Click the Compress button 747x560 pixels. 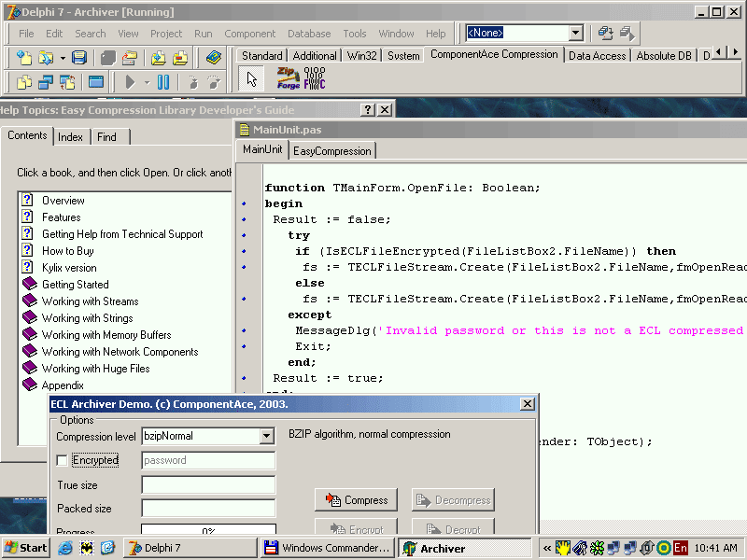[357, 500]
